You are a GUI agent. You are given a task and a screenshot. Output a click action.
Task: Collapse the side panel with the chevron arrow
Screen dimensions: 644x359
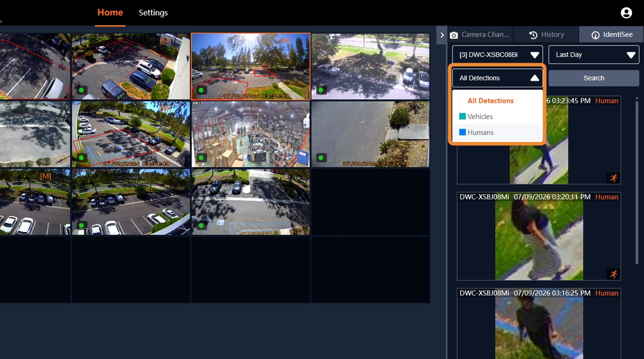tap(442, 35)
